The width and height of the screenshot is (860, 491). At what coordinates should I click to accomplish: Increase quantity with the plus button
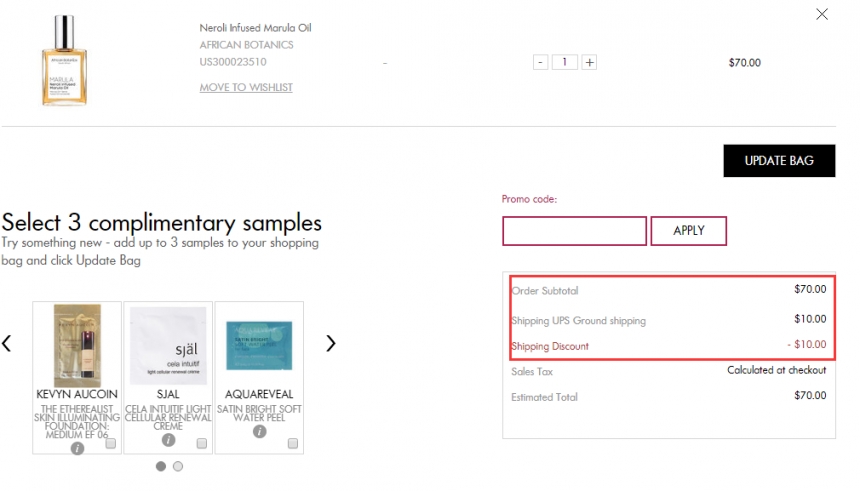[589, 62]
